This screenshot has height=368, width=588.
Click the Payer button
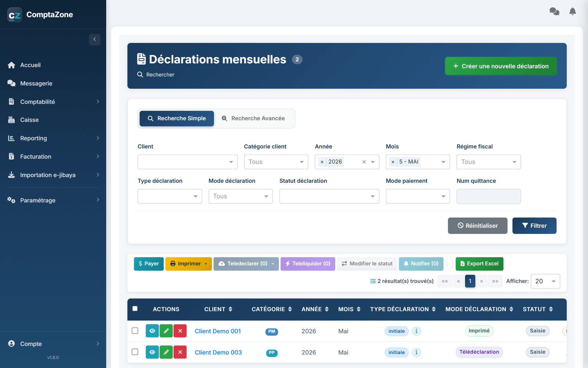149,264
